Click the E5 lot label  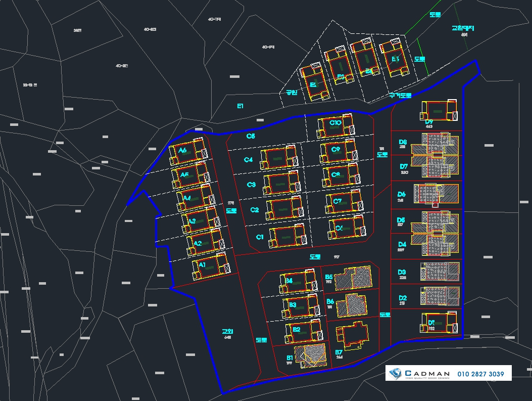pos(395,59)
